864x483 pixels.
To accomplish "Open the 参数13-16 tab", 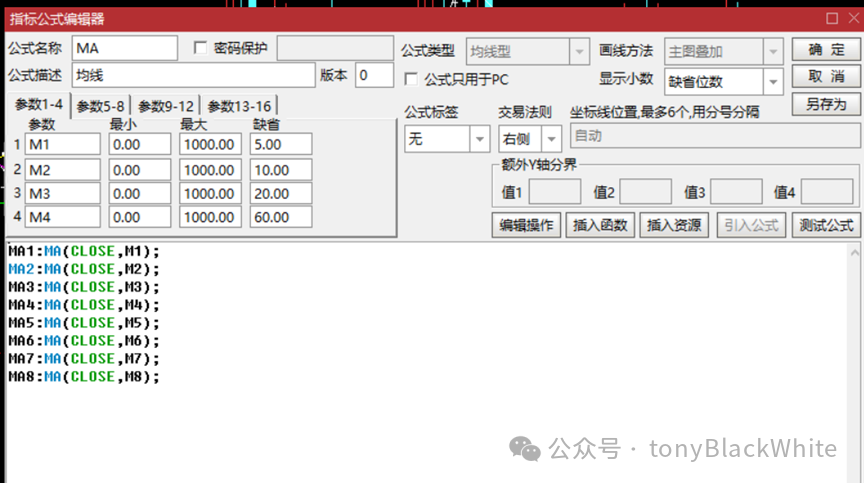I will click(x=239, y=106).
